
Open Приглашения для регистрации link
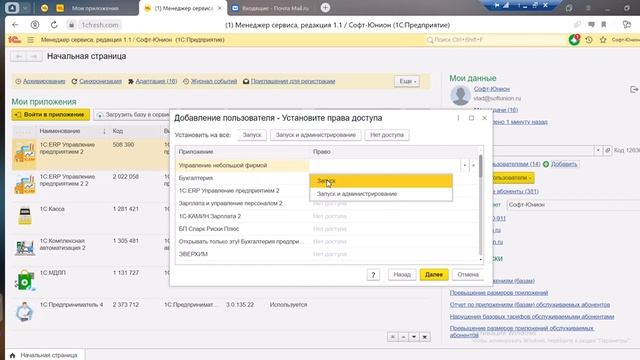[x=293, y=81]
